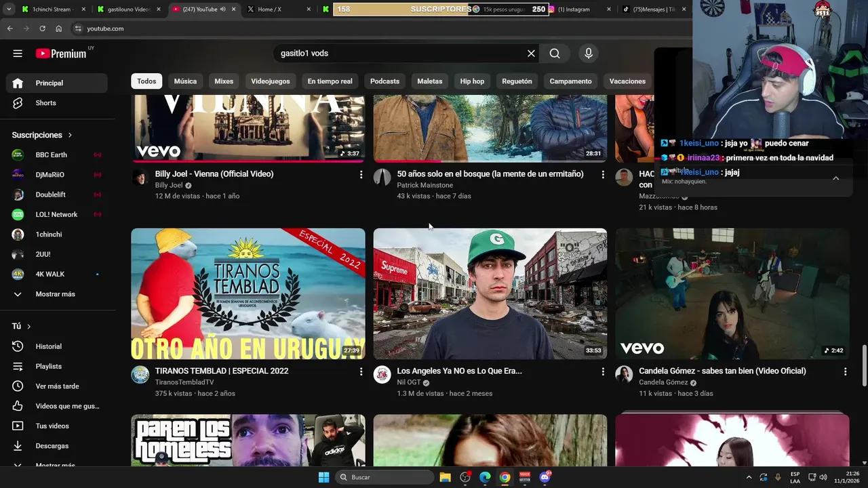This screenshot has height=488, width=868.
Task: Select the Podcasts filter chip
Action: (384, 81)
